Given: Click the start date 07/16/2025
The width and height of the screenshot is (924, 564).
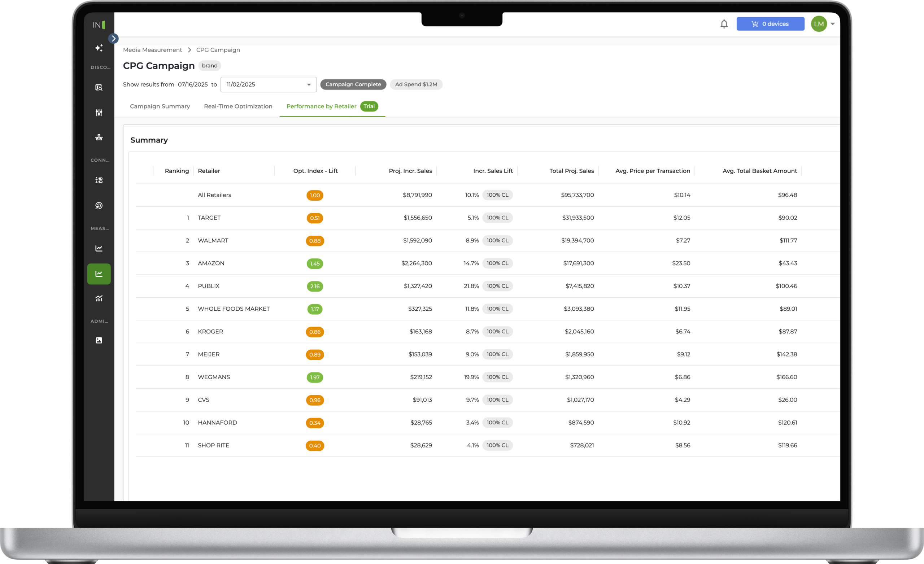Looking at the screenshot, I should [x=193, y=84].
